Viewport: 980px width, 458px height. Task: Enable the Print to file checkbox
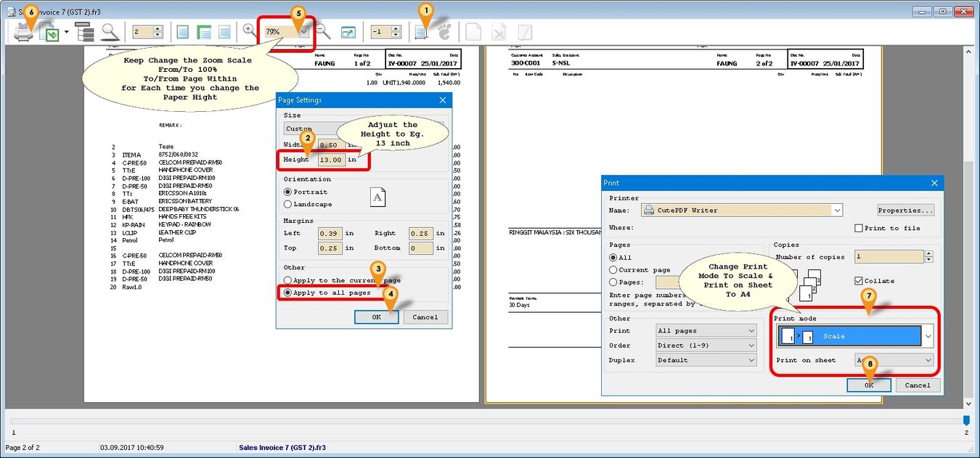click(x=859, y=228)
